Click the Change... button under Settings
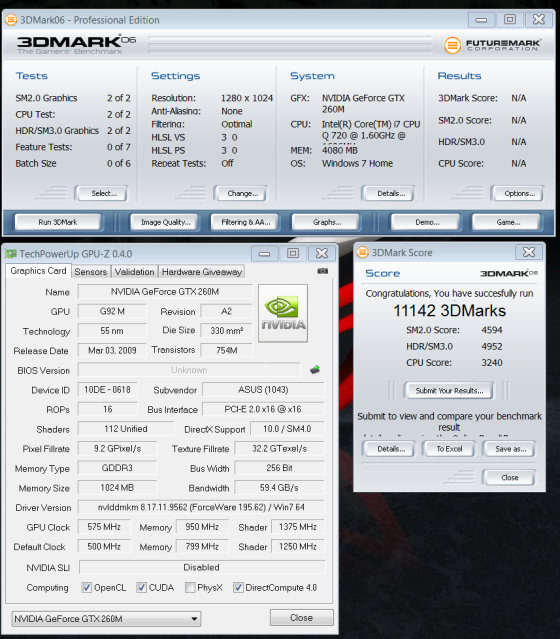The width and height of the screenshot is (560, 639). (241, 193)
